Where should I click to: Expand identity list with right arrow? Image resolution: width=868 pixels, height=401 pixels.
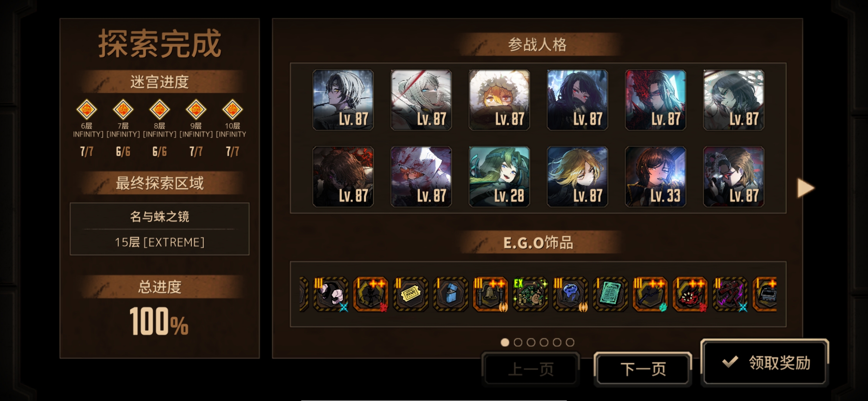pyautogui.click(x=805, y=188)
